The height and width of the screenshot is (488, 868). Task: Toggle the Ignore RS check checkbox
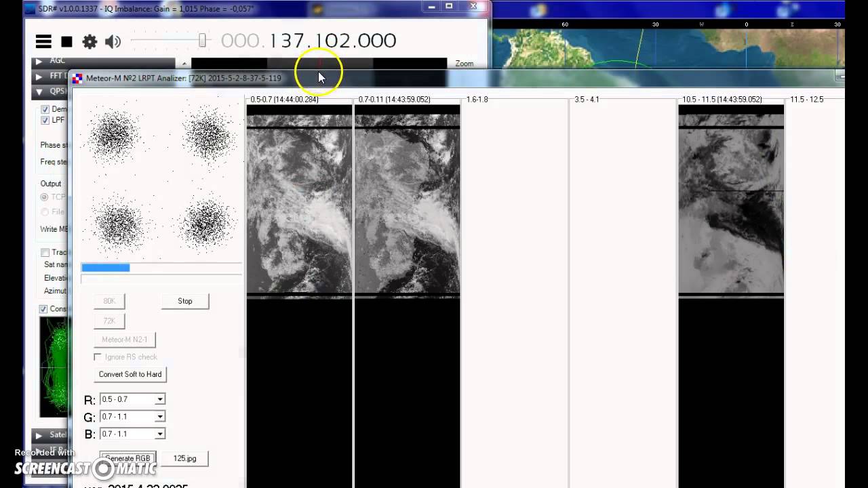98,357
